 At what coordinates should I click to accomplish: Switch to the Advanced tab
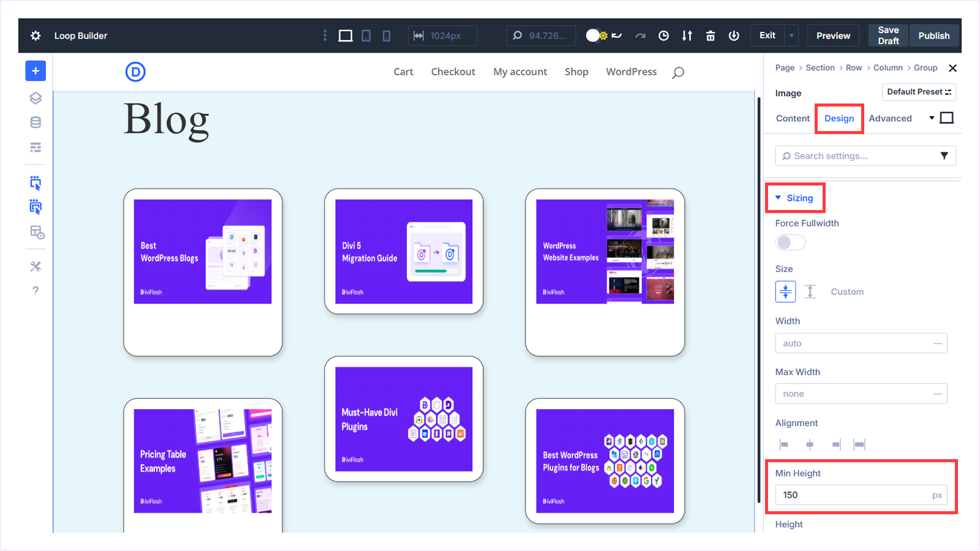click(x=891, y=118)
